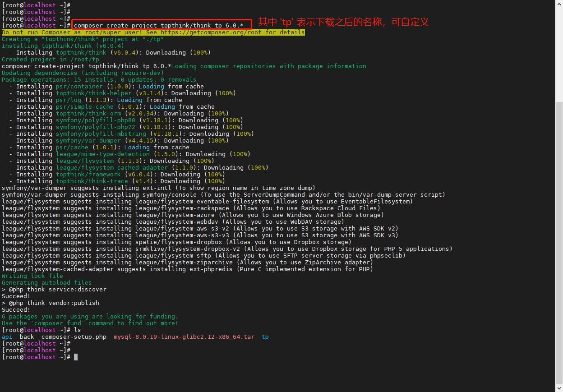The width and height of the screenshot is (563, 392).
Task: Click the '@php think vendor:publish' line
Action: click(x=51, y=303)
